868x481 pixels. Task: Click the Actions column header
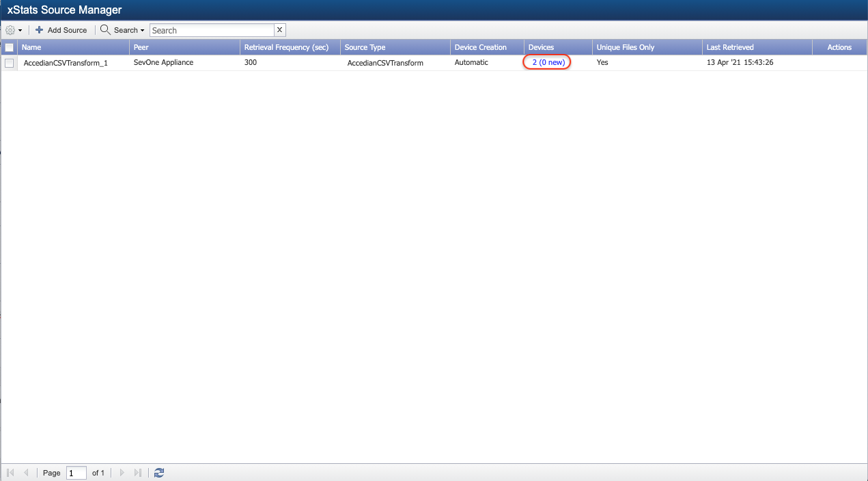[x=839, y=47]
